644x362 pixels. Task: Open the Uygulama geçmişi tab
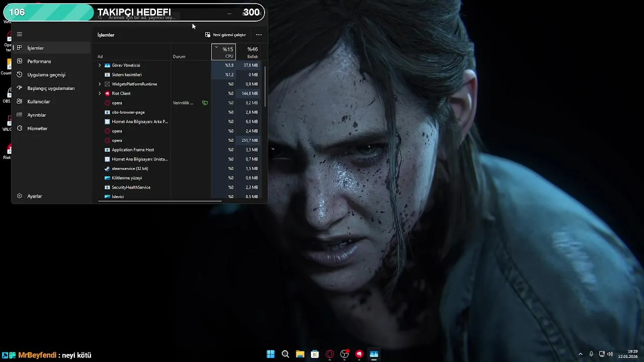(x=52, y=74)
